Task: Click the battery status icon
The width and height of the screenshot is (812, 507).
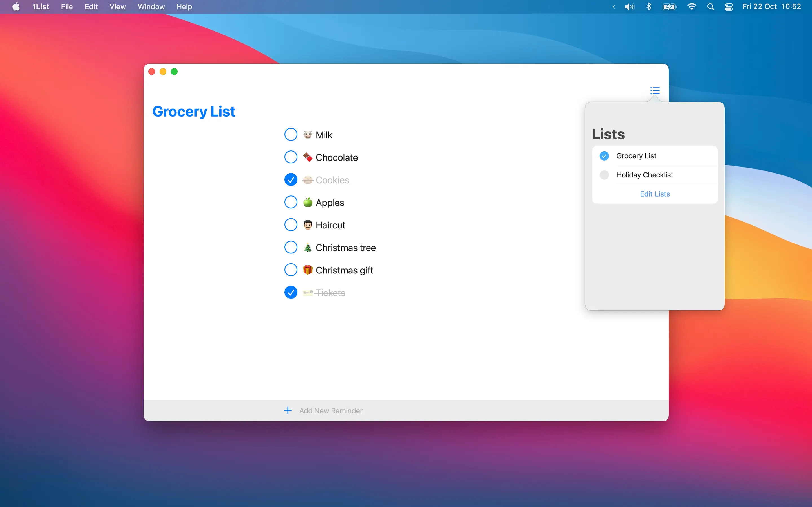Action: 669,7
